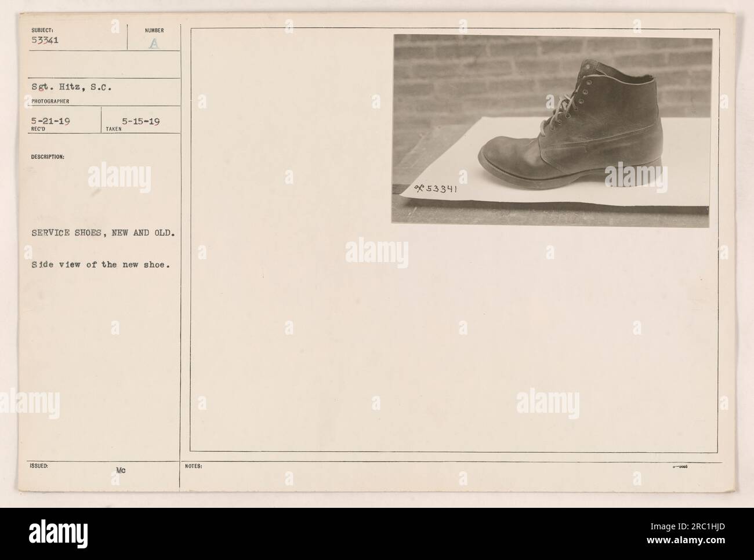Click the shoe photograph thumbnail
The width and height of the screenshot is (754, 560).
[x=551, y=130]
